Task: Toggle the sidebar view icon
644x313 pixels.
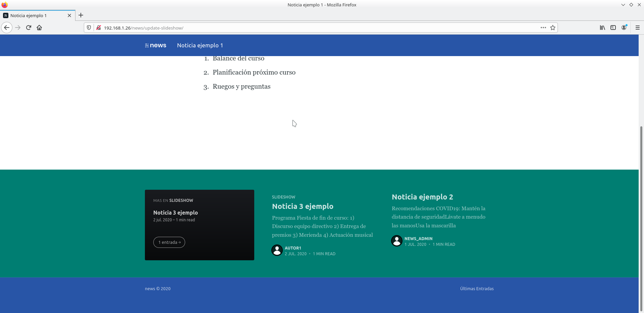Action: tap(613, 28)
